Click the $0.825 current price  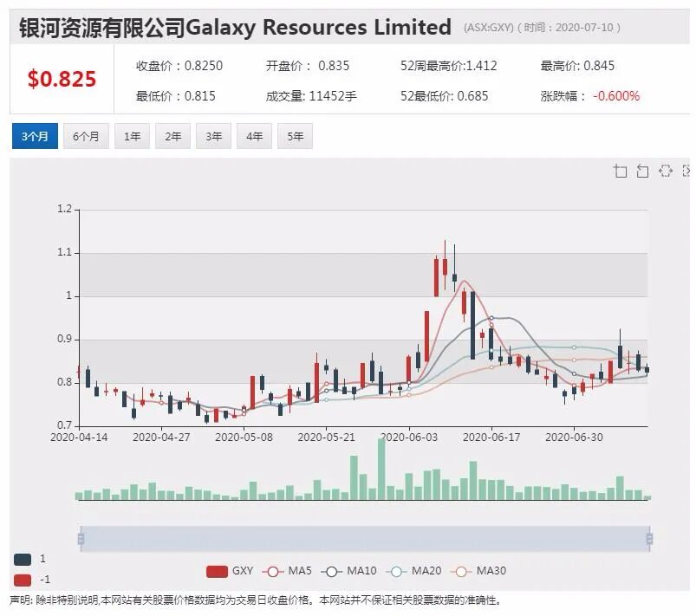tap(62, 79)
